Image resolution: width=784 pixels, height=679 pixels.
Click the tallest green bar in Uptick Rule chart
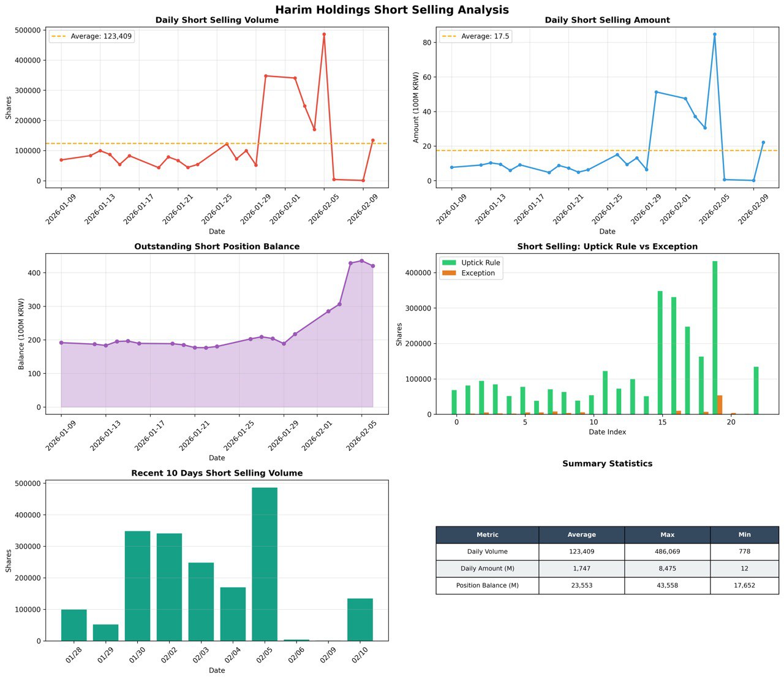pos(715,337)
